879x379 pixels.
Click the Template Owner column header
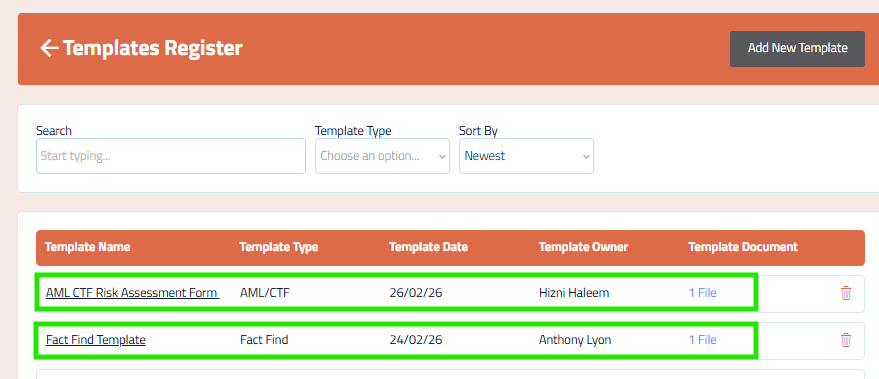click(x=584, y=247)
